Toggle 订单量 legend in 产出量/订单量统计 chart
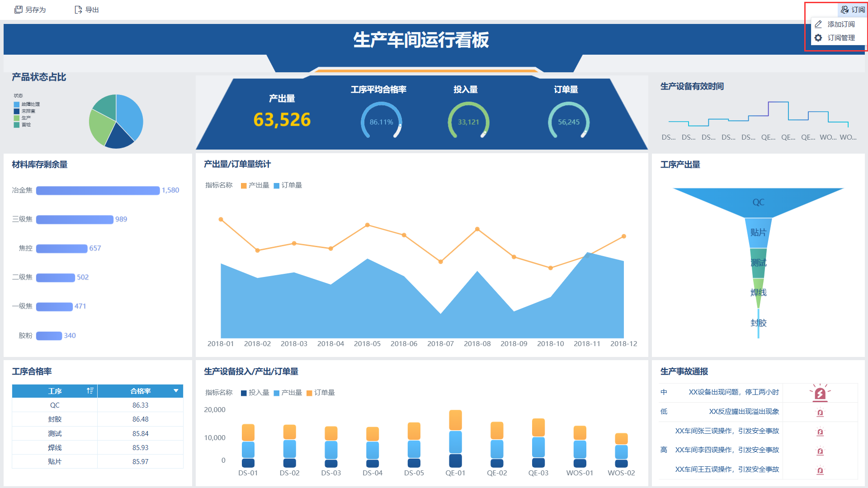Screen dimensions: 868x488 click(x=288, y=185)
